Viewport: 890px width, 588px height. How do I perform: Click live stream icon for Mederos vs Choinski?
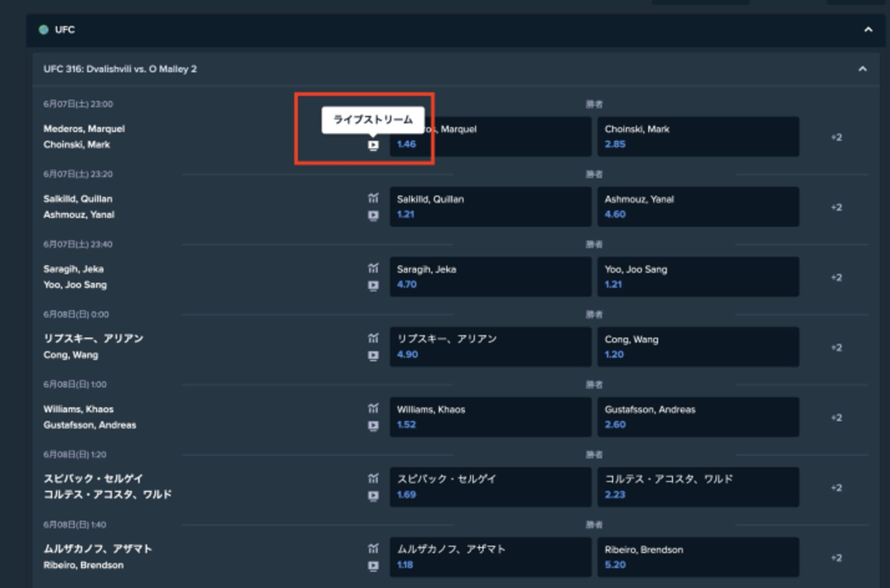pyautogui.click(x=373, y=145)
